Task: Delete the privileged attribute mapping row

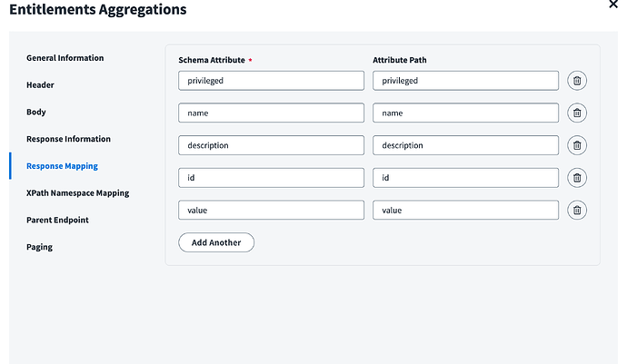Action: 576,81
